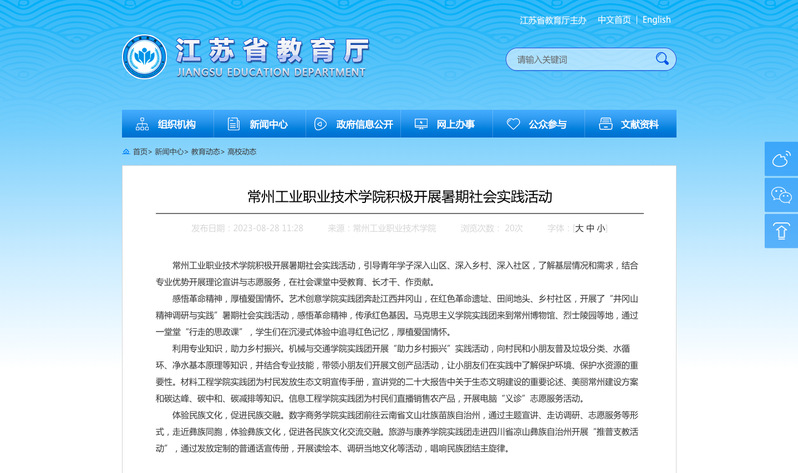The width and height of the screenshot is (798, 473).
Task: Set font size to 小
Action: 601,228
